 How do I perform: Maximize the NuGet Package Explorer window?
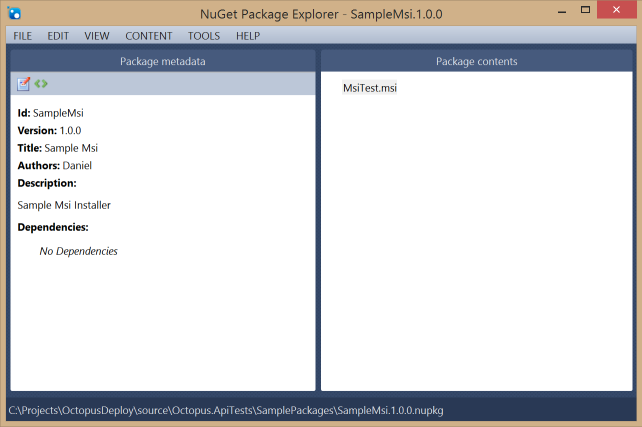(x=573, y=12)
